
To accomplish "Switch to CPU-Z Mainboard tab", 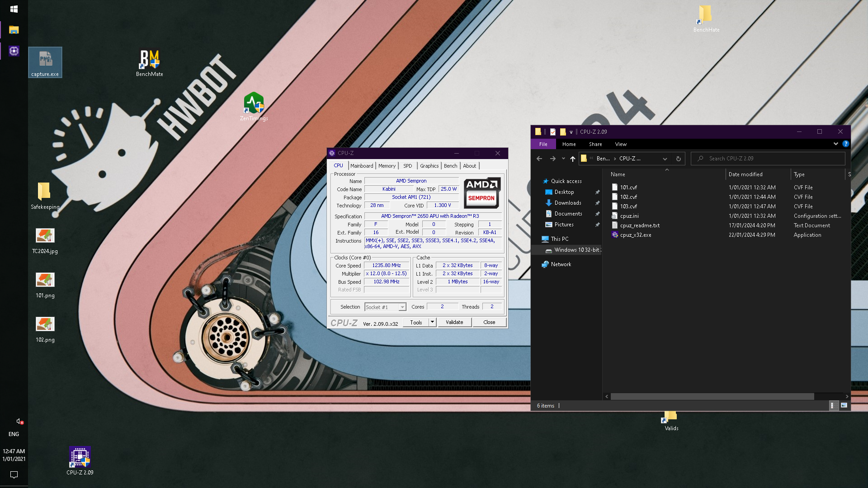I will tap(362, 166).
